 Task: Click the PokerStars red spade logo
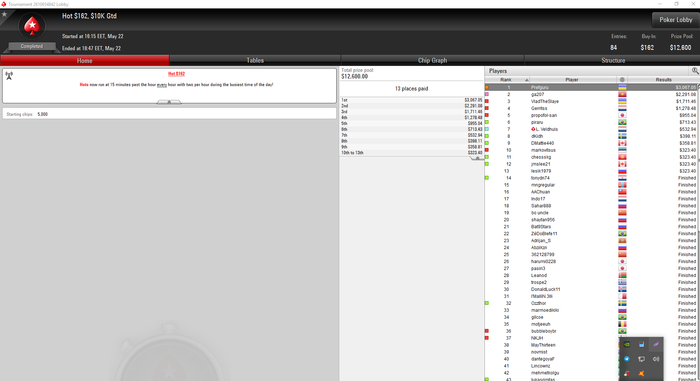(x=32, y=26)
